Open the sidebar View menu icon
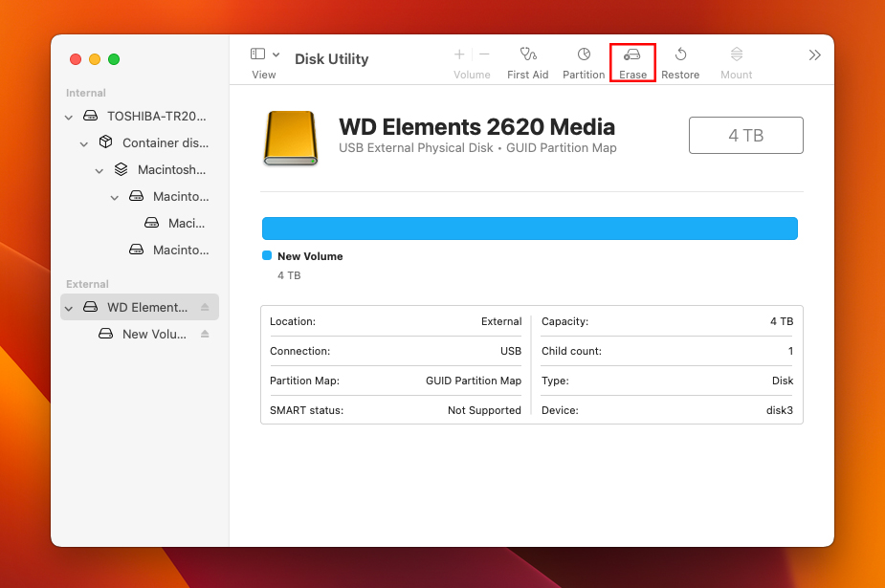 pos(258,54)
